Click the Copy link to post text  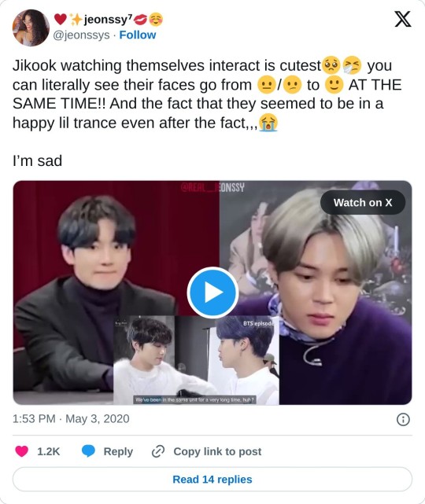[x=217, y=451]
